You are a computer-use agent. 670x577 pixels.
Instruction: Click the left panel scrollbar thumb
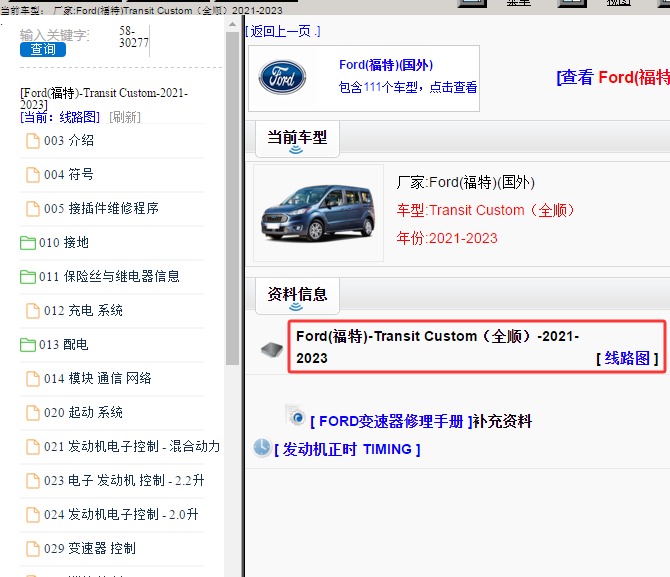point(232,198)
